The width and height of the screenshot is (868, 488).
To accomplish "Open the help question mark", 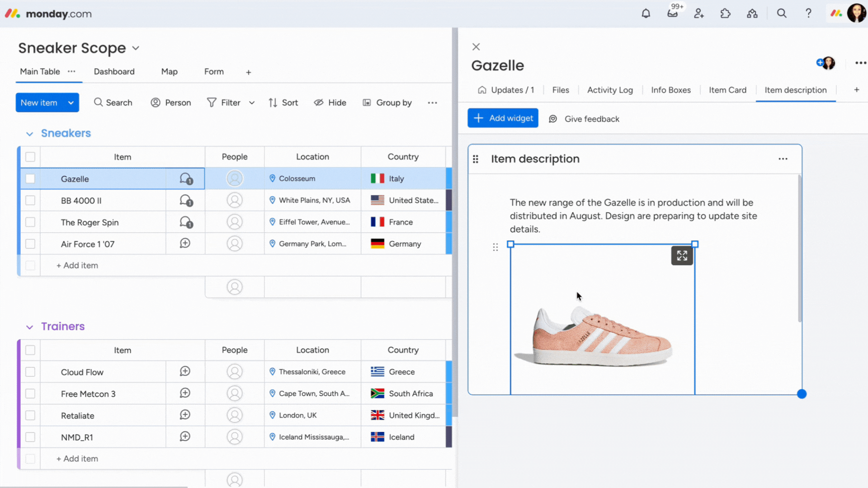I will click(808, 14).
